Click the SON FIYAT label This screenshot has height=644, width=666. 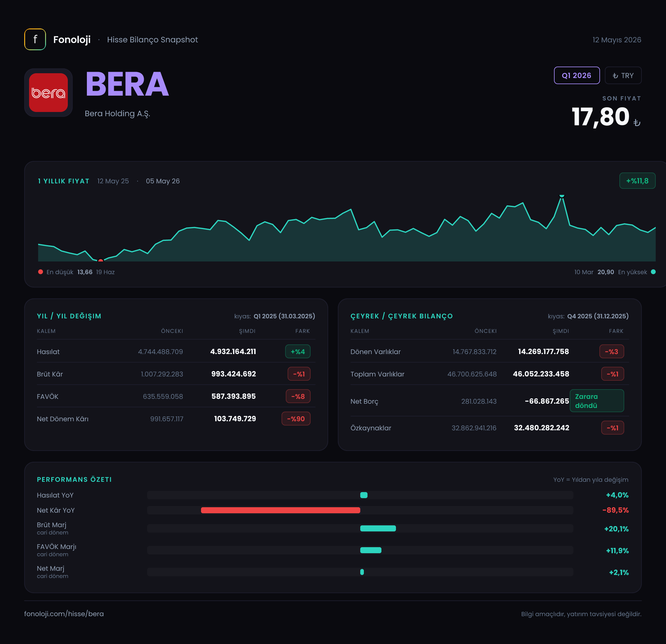621,98
